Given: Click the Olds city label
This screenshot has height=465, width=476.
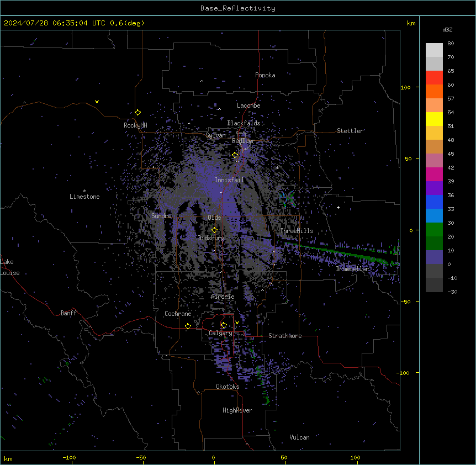Looking at the screenshot, I should point(214,218).
